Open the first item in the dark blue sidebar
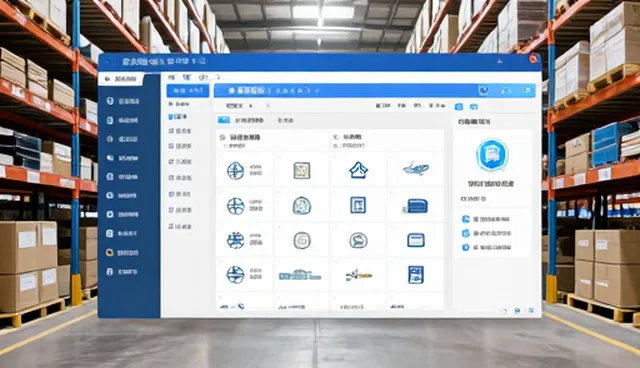 point(123,101)
